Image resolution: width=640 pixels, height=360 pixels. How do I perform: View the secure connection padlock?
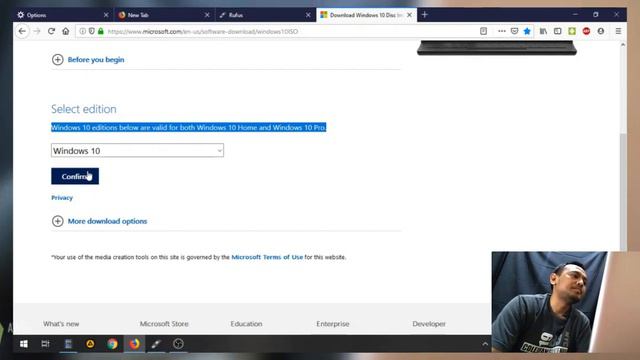click(x=101, y=31)
